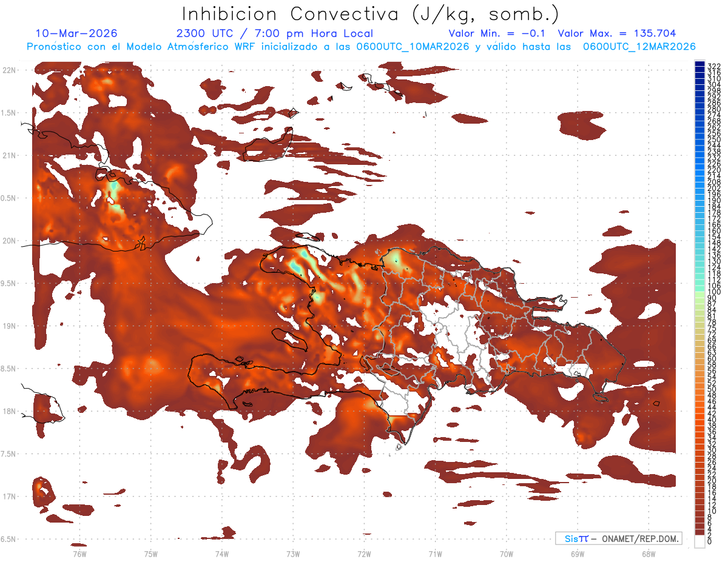Click the "40" value on the color scale

tap(712, 420)
